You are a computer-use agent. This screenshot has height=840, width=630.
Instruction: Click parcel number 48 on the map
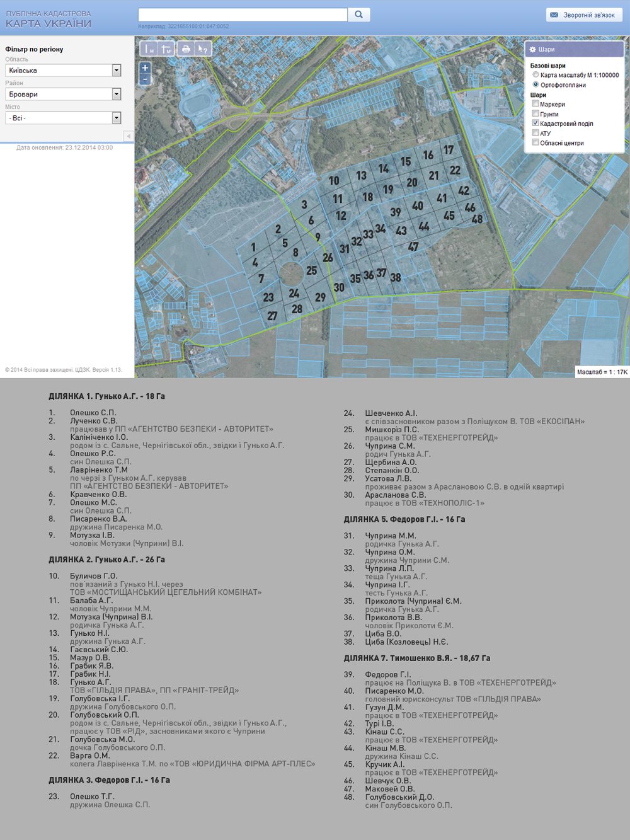(477, 219)
